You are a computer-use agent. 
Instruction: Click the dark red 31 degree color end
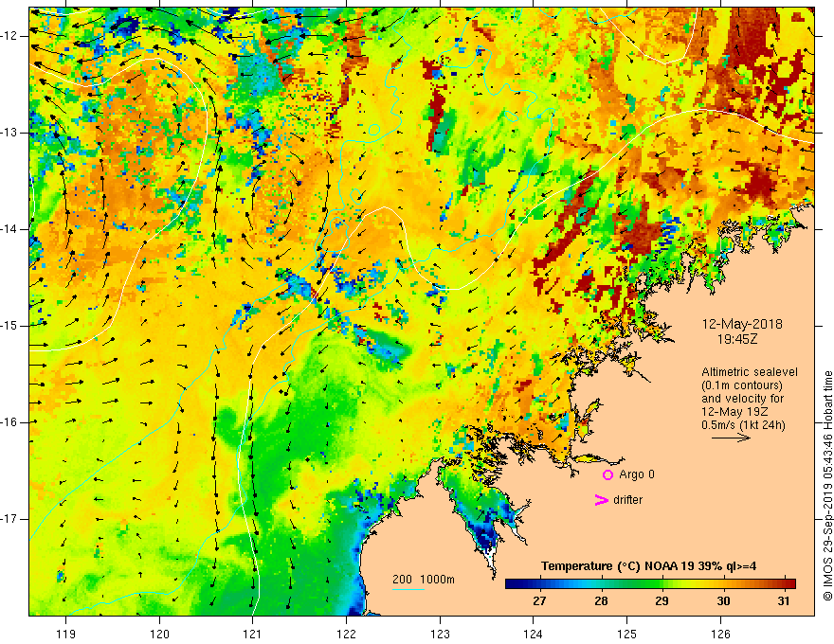click(791, 584)
